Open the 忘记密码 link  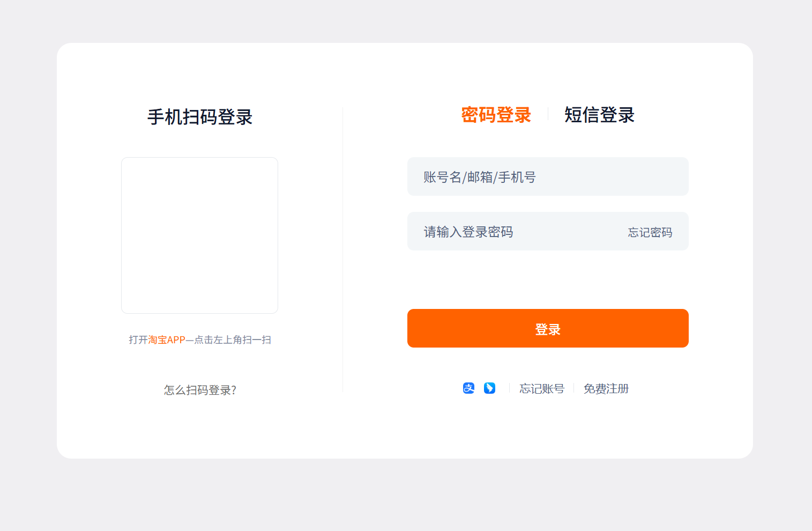(650, 232)
